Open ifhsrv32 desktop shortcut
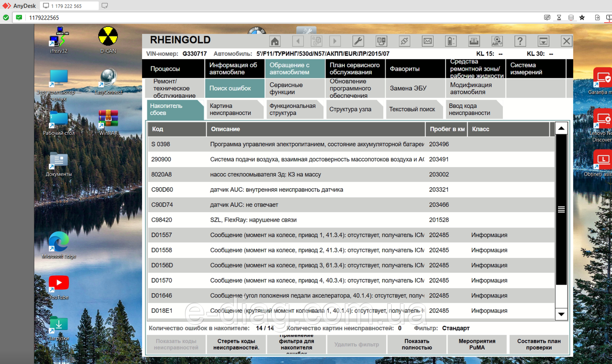The width and height of the screenshot is (612, 364). [59, 40]
